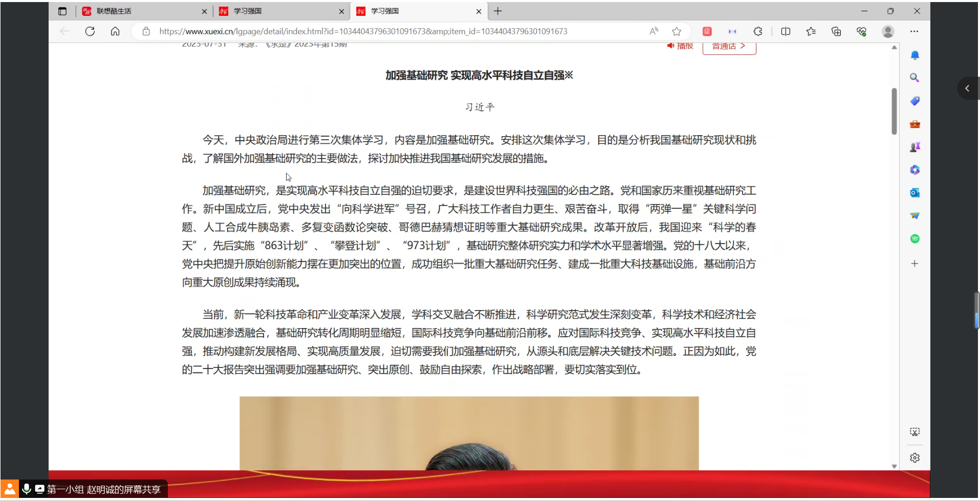Click the 播报 audio broadcast button
Image resolution: width=980 pixels, height=501 pixels.
[x=680, y=46]
